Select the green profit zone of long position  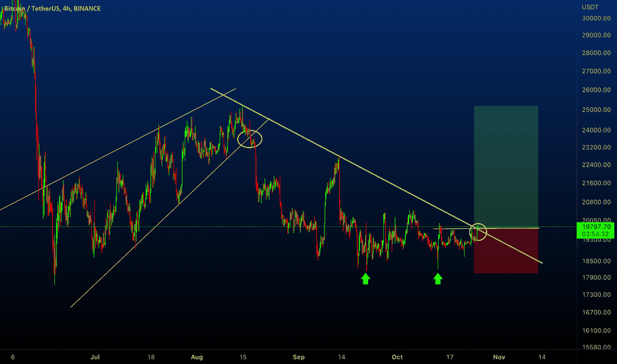point(506,167)
